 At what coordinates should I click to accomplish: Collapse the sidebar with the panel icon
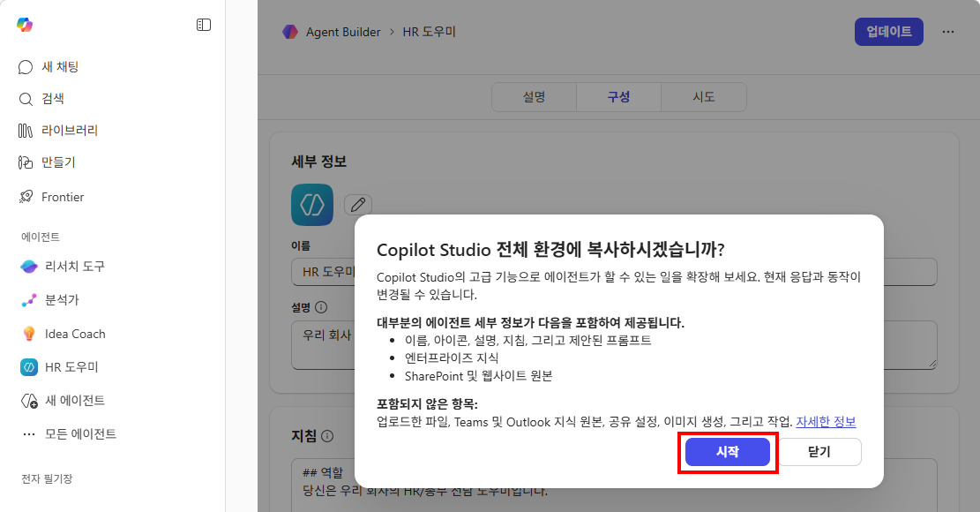click(204, 25)
